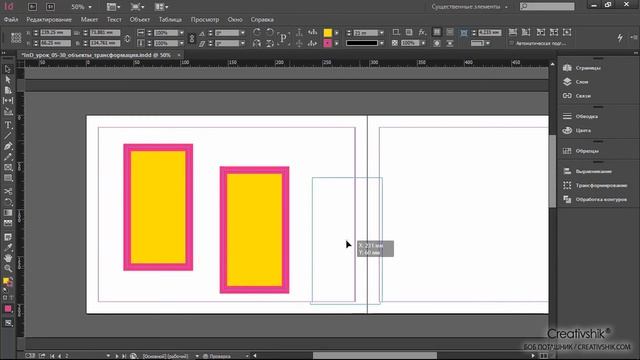Select the Gradient Swatch tool
Viewport: 640px width, 360px height.
8,213
